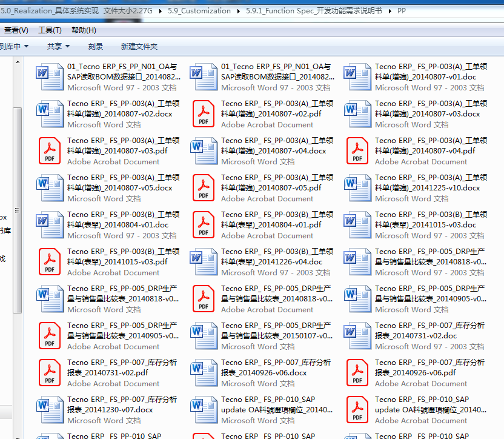Select PP-010_SAP update OA Word 文档 file name
The image size is (504, 439).
tap(277, 404)
